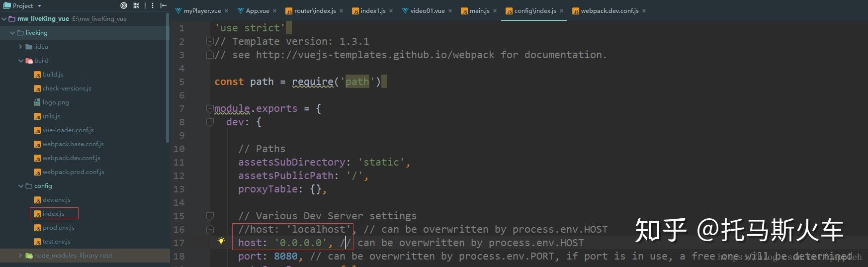Select prod.env.js file
The image size is (868, 267).
59,228
